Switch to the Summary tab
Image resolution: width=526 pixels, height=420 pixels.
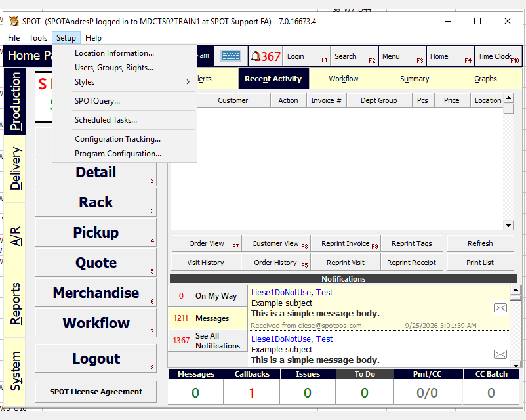[x=415, y=79]
